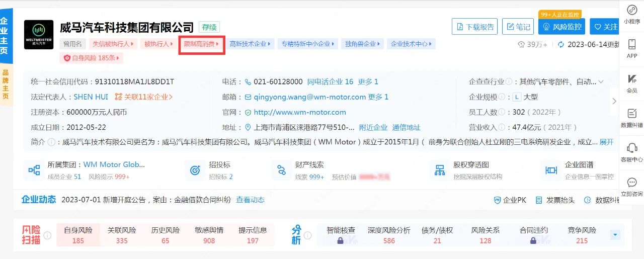Open the 独角兽企业 tag

pyautogui.click(x=362, y=44)
